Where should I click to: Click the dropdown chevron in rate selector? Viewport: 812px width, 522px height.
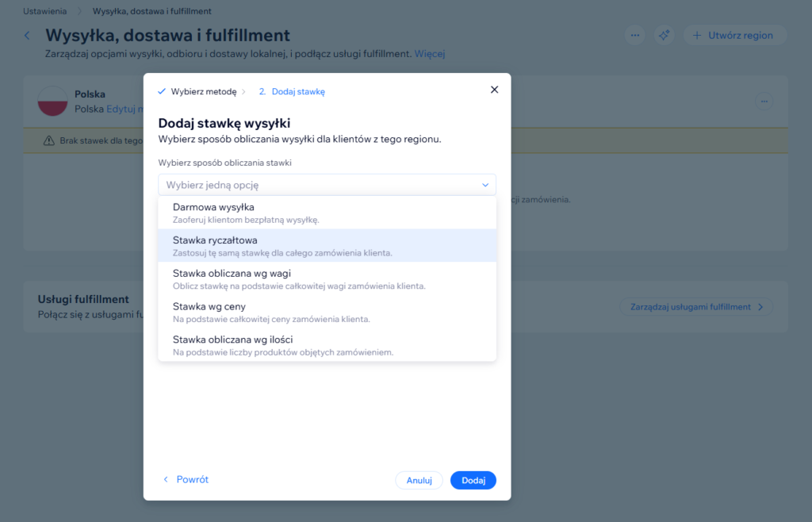click(x=485, y=185)
